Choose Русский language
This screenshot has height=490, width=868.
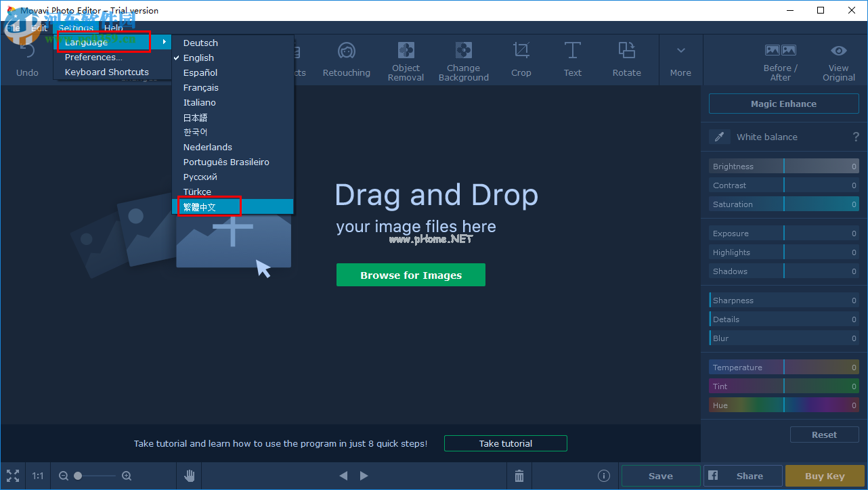click(233, 177)
